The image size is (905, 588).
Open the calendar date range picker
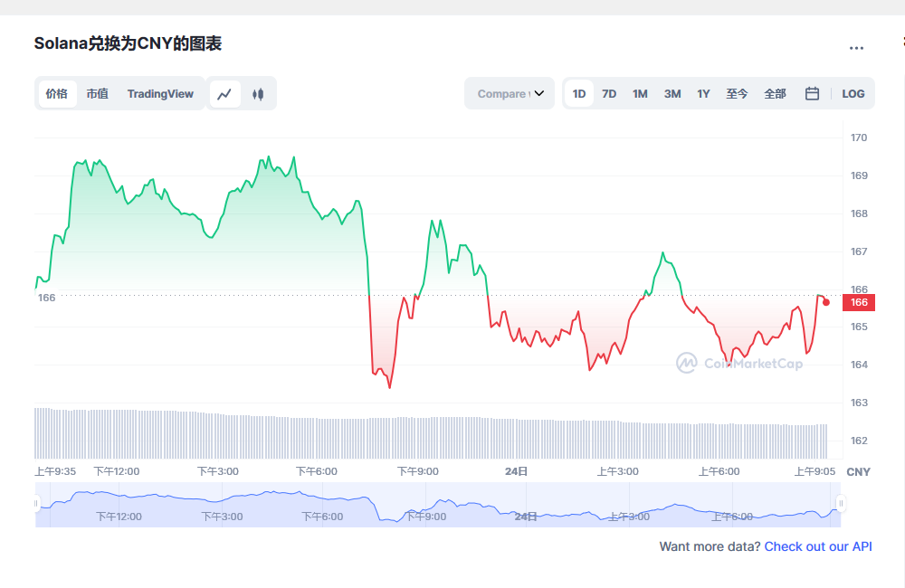click(812, 93)
